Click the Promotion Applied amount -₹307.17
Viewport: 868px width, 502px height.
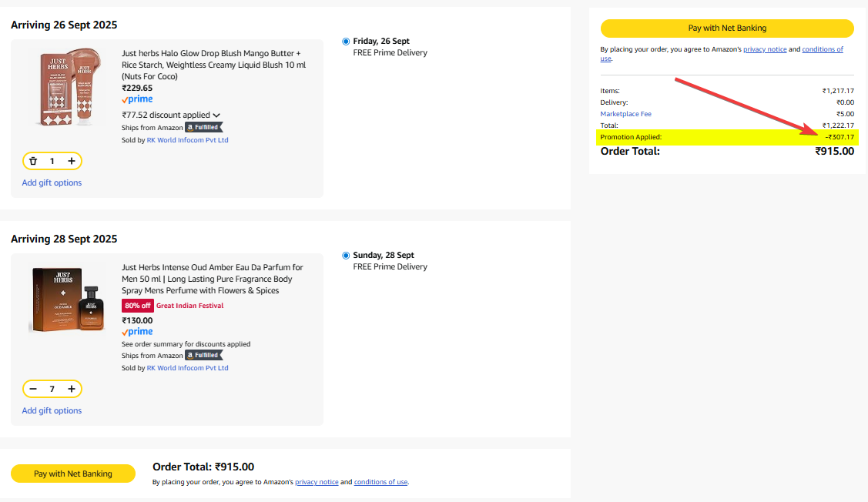pyautogui.click(x=840, y=137)
